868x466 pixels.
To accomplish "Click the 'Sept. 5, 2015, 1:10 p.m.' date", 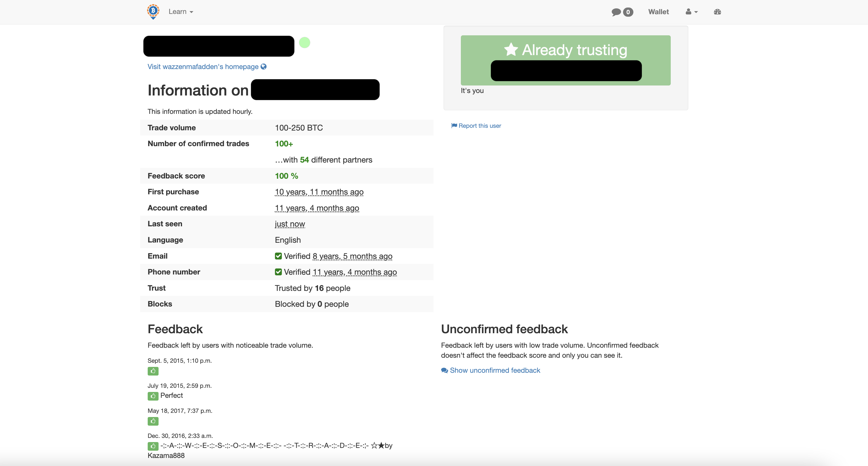I will coord(180,360).
